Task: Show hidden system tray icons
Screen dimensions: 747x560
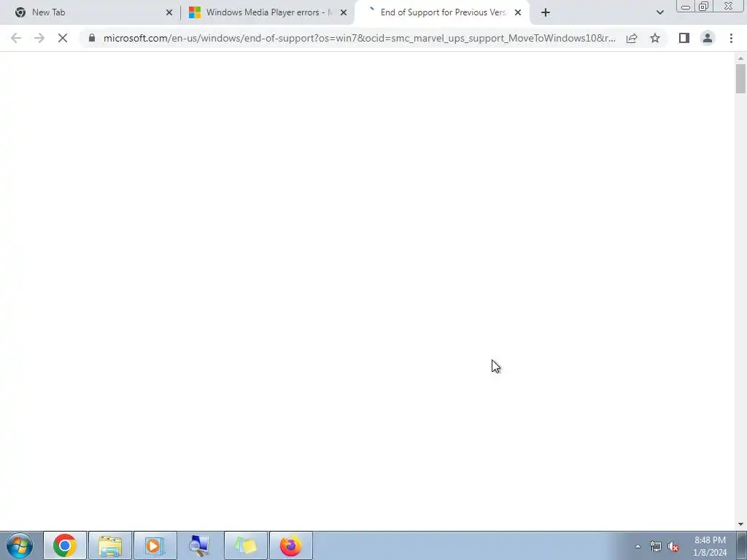Action: [638, 546]
